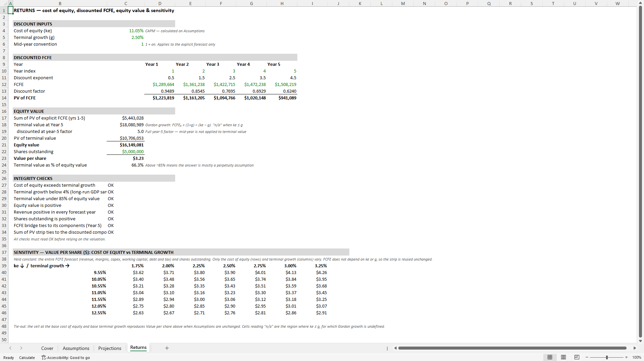The width and height of the screenshot is (644, 361).
Task: Click the Calculate status bar button
Action: point(27,358)
